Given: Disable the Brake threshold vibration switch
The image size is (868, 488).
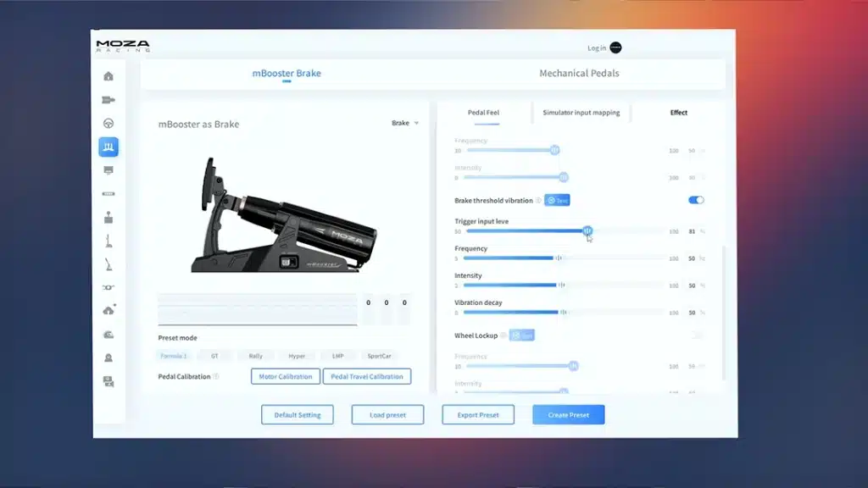Looking at the screenshot, I should pos(696,201).
